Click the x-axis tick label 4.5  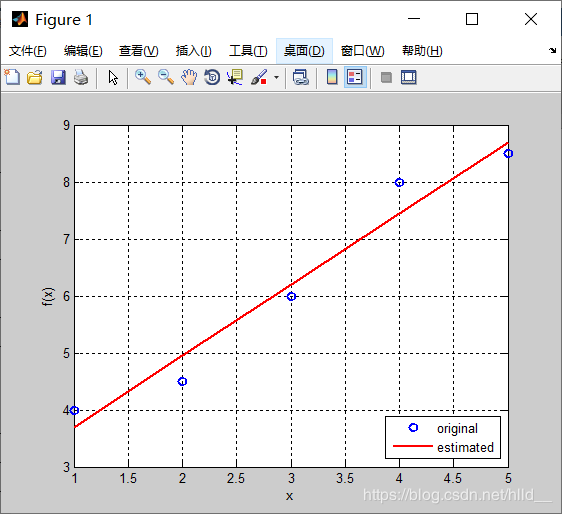coord(453,478)
